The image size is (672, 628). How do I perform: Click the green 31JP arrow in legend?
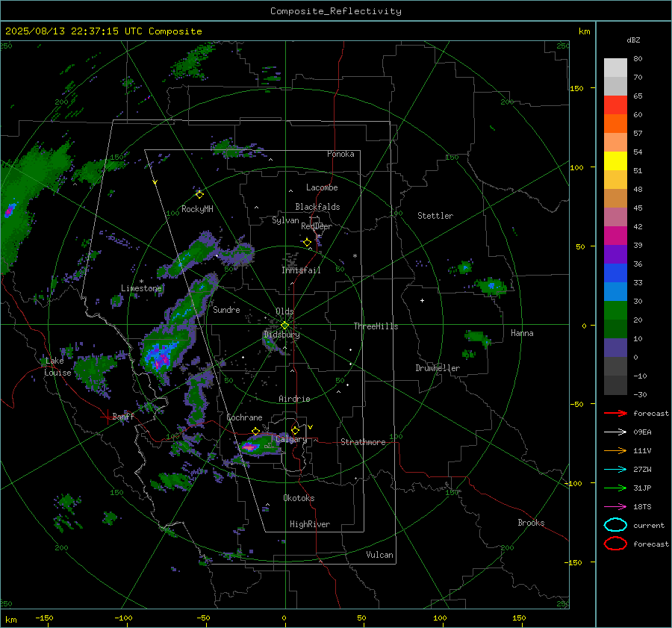point(615,488)
